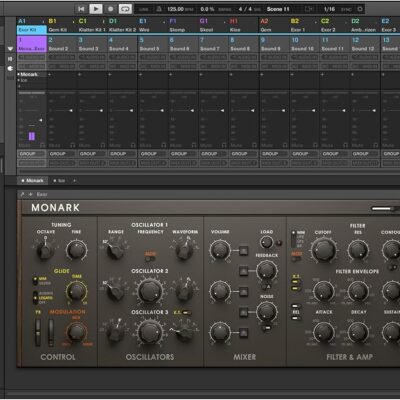The image size is (400, 400).
Task: Select group B1 Gem Kit
Action: click(x=62, y=25)
